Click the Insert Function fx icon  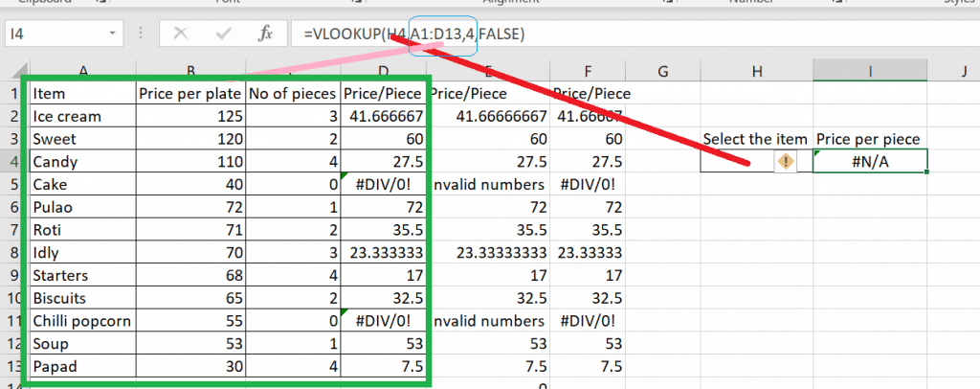[267, 34]
